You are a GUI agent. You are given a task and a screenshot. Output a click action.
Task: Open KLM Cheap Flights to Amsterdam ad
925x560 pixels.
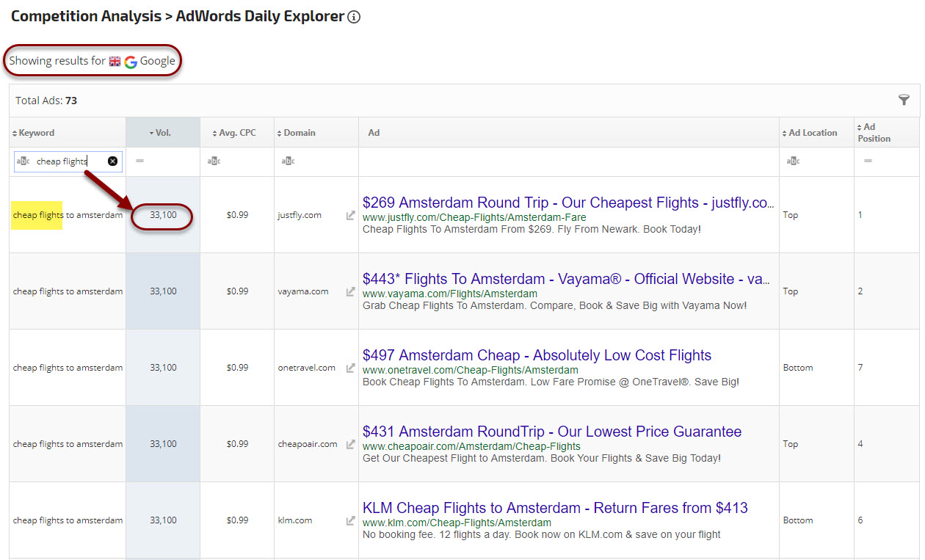tap(554, 508)
